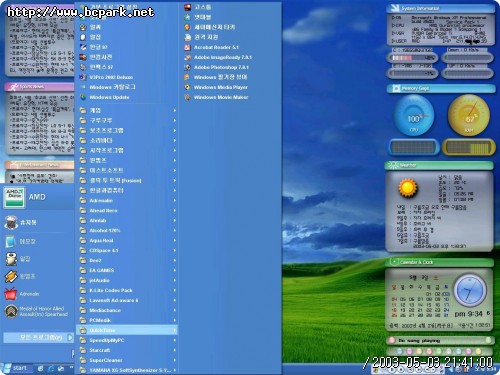Launch V3Pro 2002 Deluxe icon

pos(83,77)
